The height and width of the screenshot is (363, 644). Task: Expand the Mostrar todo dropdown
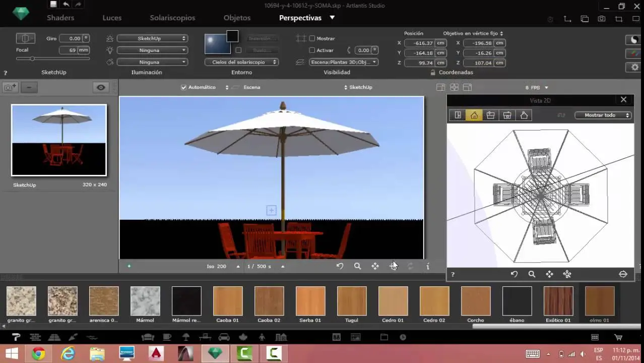(x=603, y=115)
